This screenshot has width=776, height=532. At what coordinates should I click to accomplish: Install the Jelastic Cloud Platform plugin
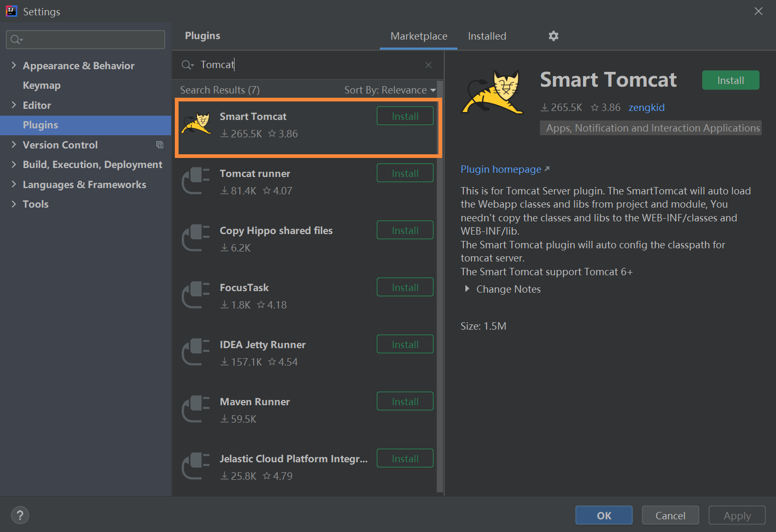(x=405, y=459)
